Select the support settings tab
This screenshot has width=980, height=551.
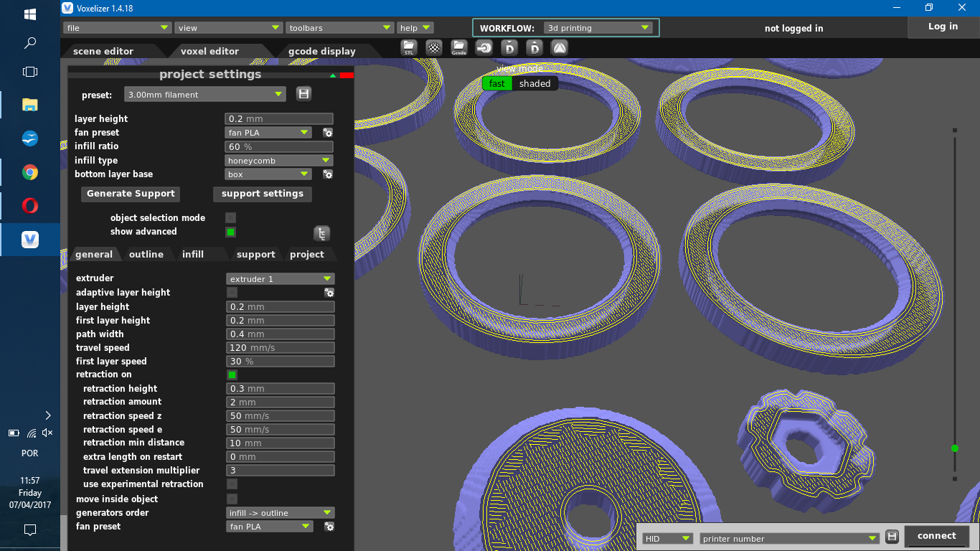[256, 255]
